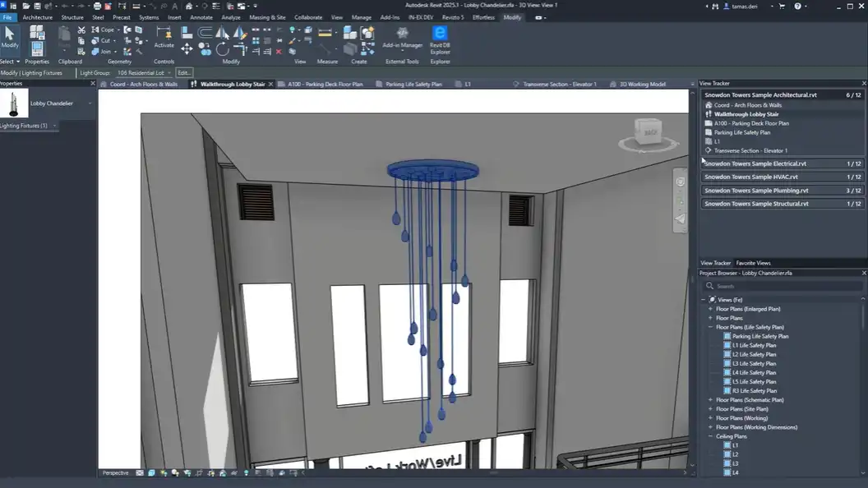Viewport: 868px width, 488px height.
Task: Select the Modify arrow tool
Action: click(x=9, y=37)
